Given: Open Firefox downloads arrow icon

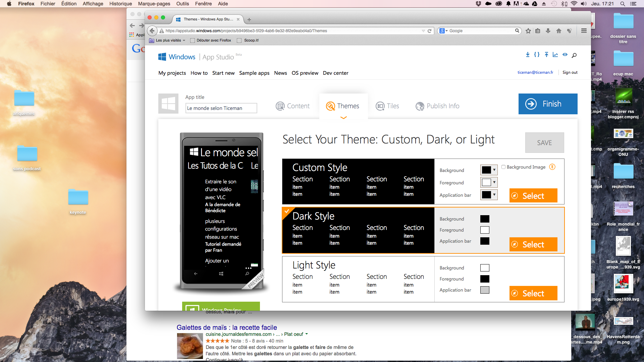Looking at the screenshot, I should (548, 31).
